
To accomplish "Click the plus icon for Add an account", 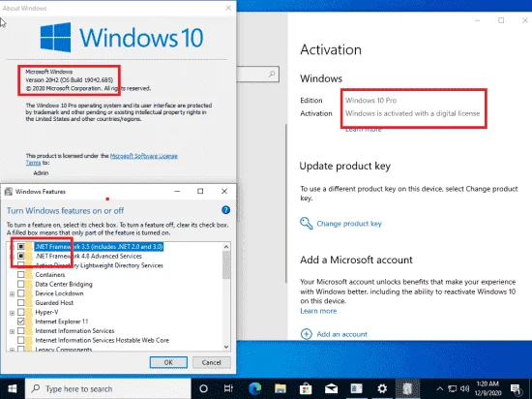I will [x=306, y=334].
